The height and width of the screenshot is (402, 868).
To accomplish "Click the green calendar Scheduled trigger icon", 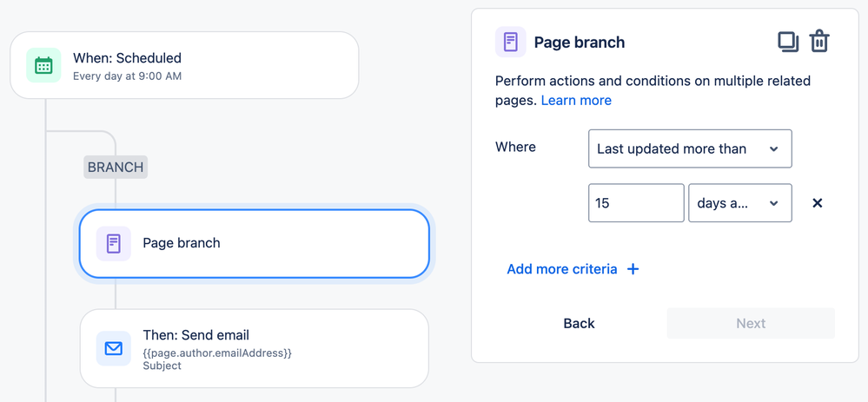I will tap(43, 65).
